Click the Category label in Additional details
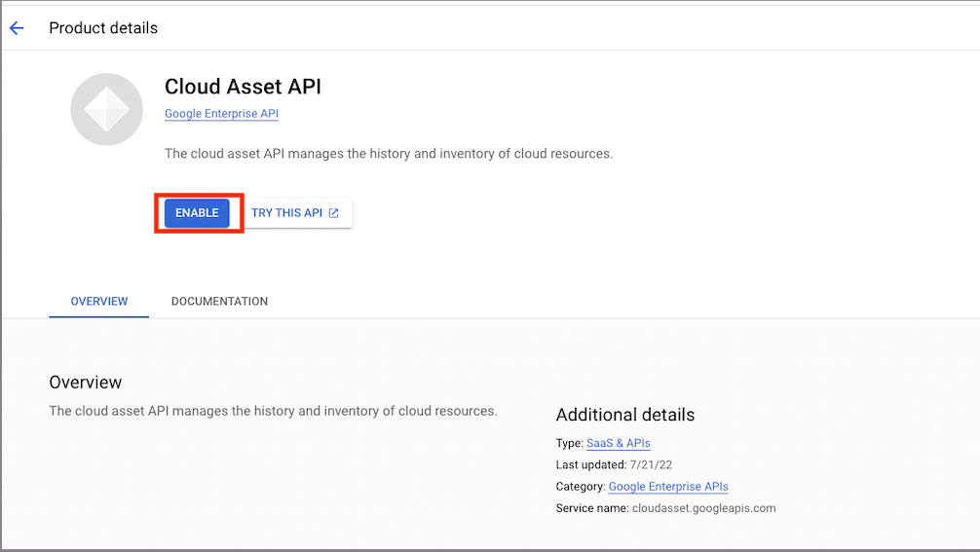This screenshot has height=552, width=980. point(581,487)
